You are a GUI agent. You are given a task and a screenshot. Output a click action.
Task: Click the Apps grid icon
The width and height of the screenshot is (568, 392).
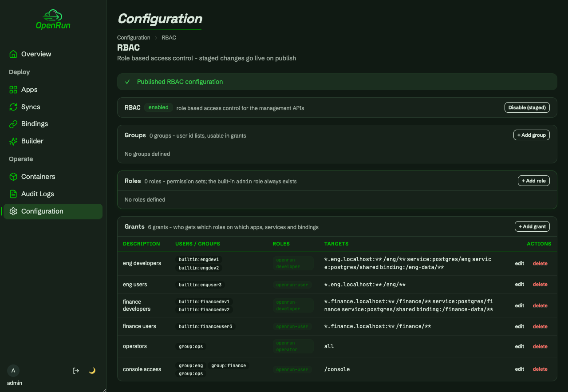[13, 90]
